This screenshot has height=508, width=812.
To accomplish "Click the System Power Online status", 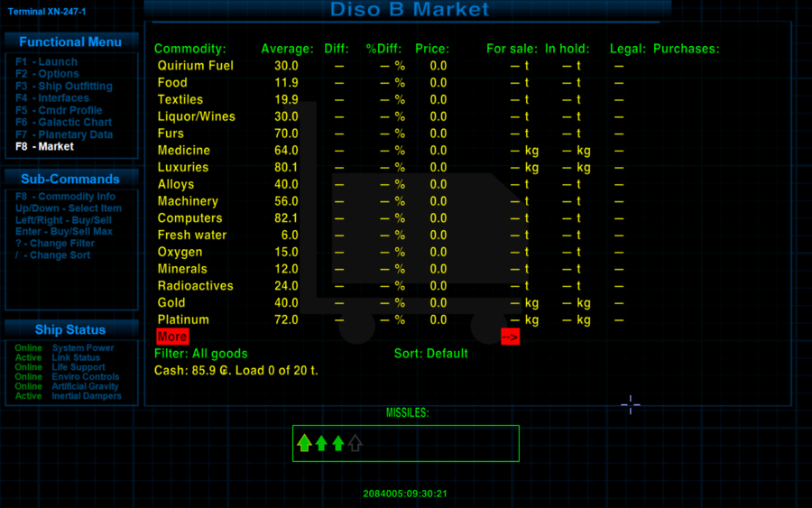I will pos(64,348).
